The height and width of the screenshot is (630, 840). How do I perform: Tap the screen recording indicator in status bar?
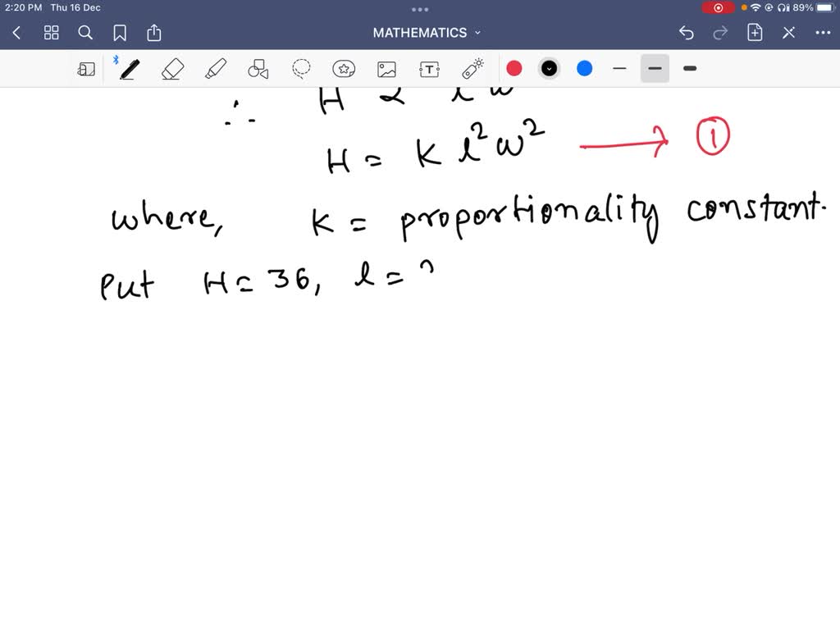719,7
